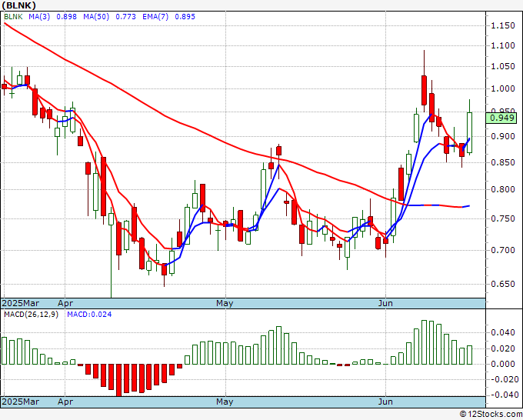Click the 0.650 price axis label
The height and width of the screenshot is (420, 523).
point(503,284)
